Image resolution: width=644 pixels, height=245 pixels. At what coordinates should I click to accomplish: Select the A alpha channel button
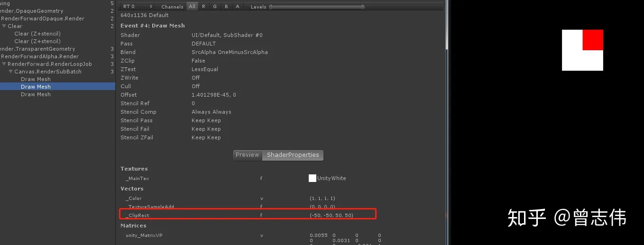point(238,7)
